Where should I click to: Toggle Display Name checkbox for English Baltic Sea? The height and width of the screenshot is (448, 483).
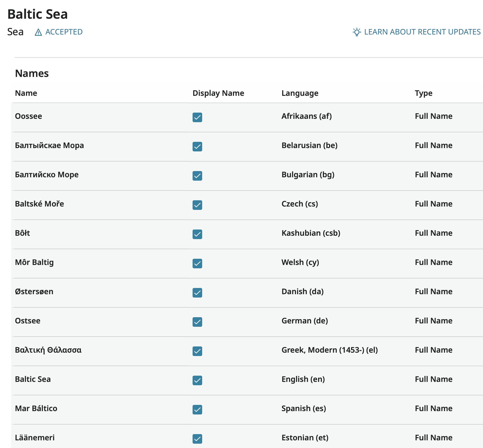point(197,380)
